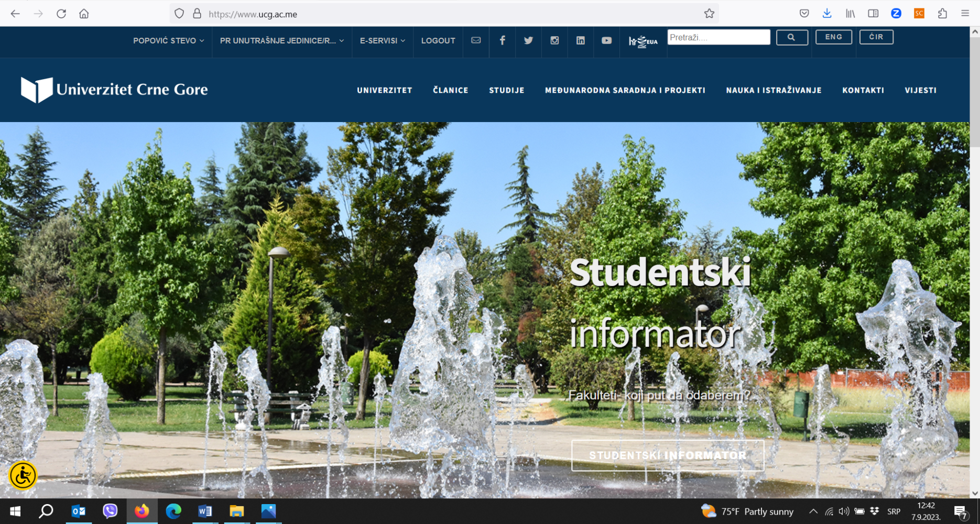980x524 pixels.
Task: Click the Universitet Crne Gore logo
Action: coord(113,89)
